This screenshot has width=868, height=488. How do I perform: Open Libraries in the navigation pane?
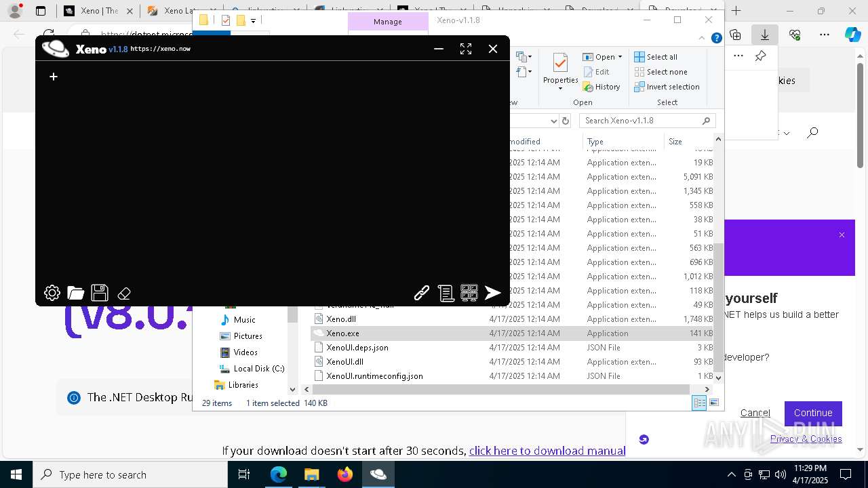tap(236, 384)
